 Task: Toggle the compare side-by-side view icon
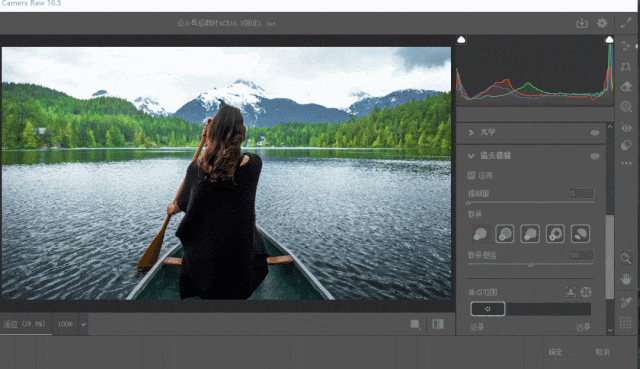438,324
